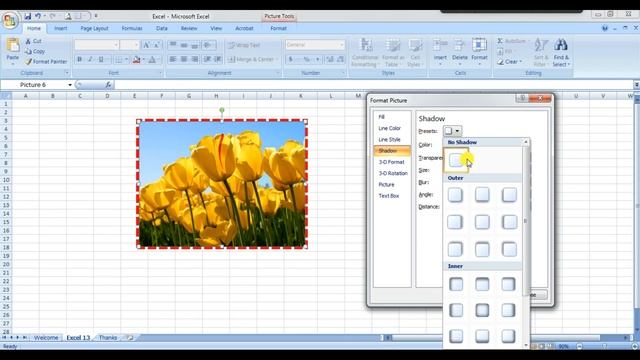640x360 pixels.
Task: Open the Data ribbon tab
Action: tap(162, 28)
